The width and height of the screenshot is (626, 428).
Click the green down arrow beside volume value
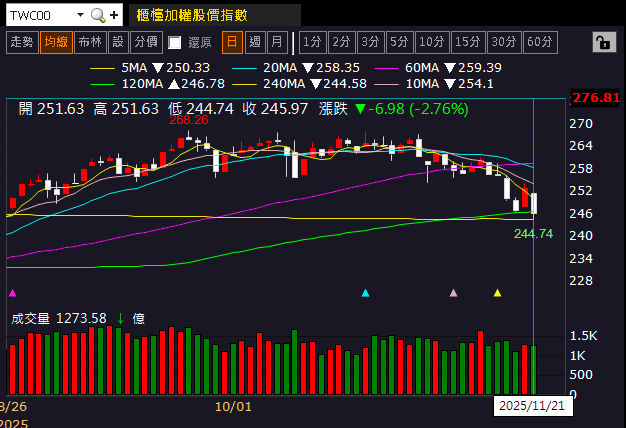click(x=120, y=319)
